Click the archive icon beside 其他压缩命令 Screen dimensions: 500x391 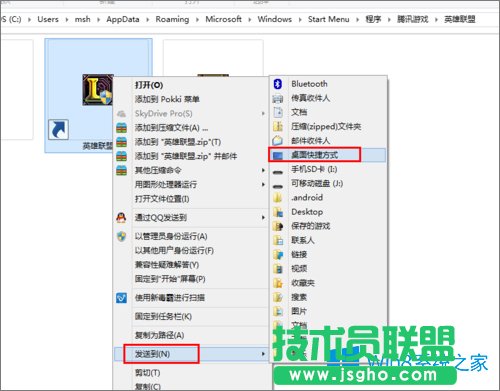click(x=121, y=171)
